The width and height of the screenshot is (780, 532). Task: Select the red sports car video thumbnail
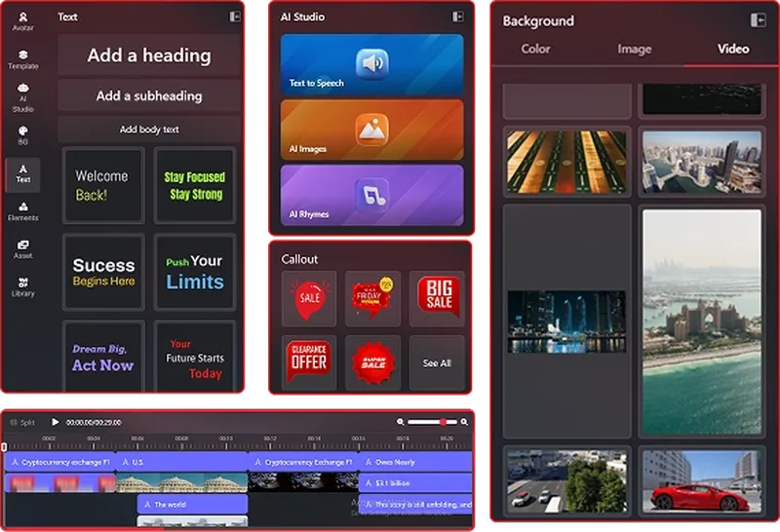tap(701, 482)
